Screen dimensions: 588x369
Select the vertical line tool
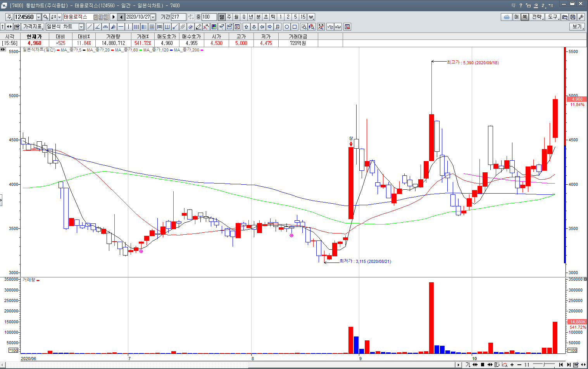click(129, 27)
